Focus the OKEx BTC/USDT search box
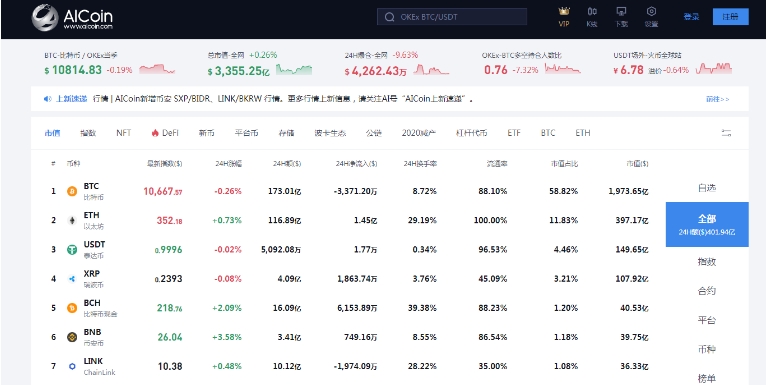 (x=451, y=17)
